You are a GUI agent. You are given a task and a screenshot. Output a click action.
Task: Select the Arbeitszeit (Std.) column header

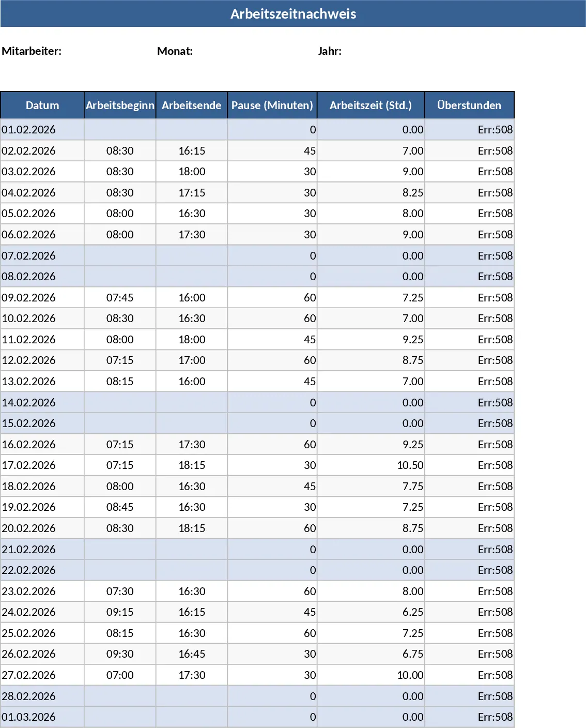[x=371, y=105]
